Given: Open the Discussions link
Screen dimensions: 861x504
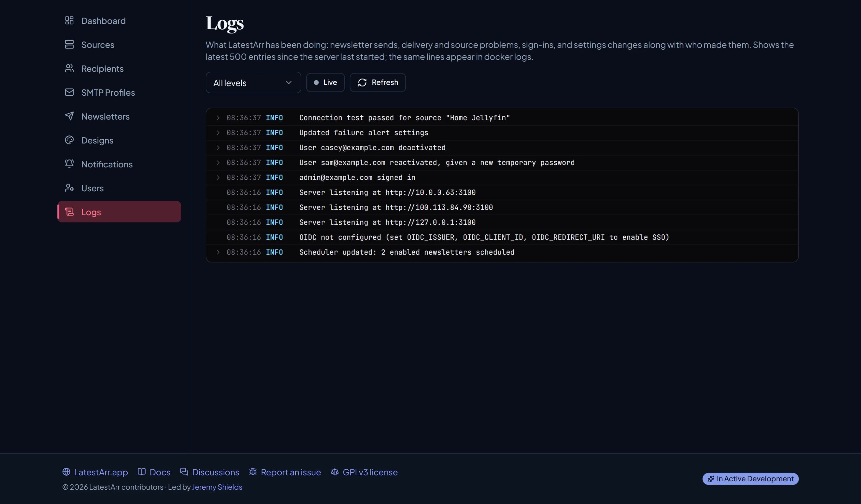Looking at the screenshot, I should pos(210,472).
